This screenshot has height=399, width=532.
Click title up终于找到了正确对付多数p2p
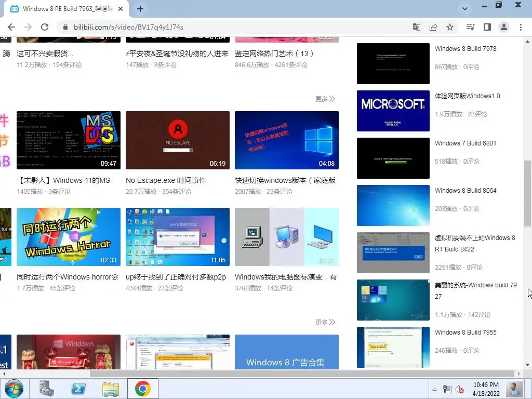[176, 277]
